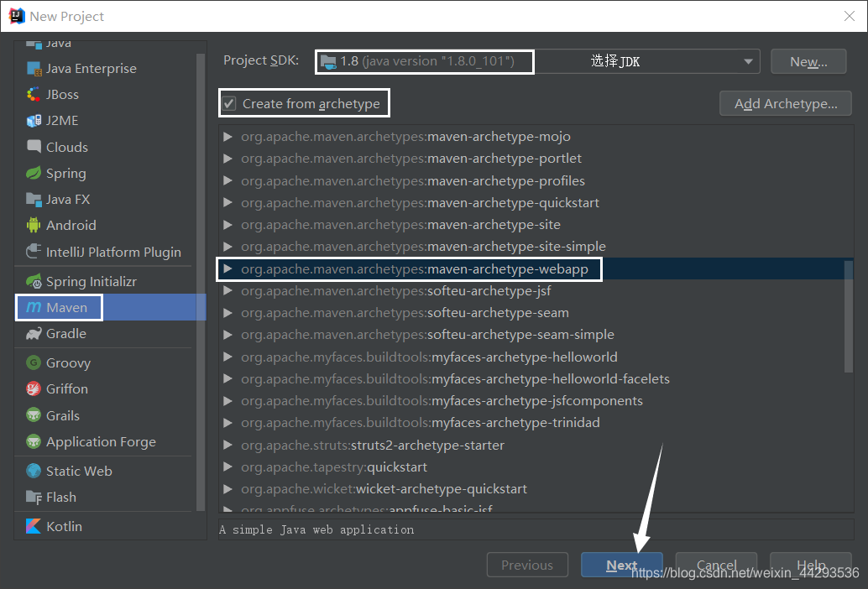Click the Java FX folder icon
The height and width of the screenshot is (589, 868).
pos(34,199)
